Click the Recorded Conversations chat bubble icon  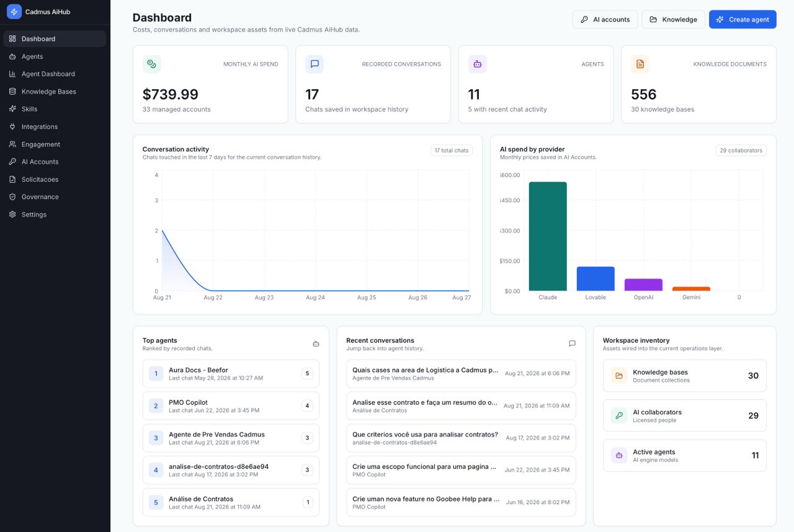(314, 64)
